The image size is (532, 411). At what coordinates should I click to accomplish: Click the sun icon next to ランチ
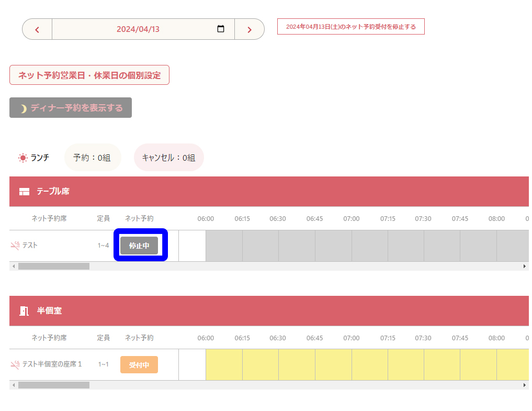[23, 158]
